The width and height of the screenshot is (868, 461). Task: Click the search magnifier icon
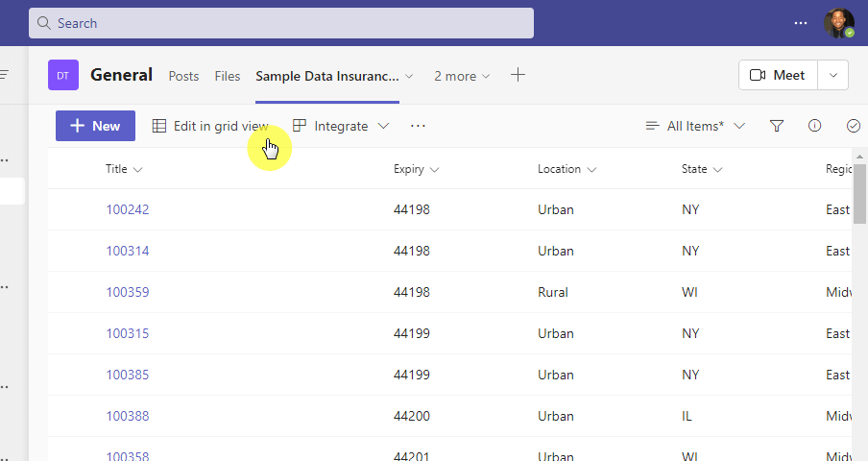point(44,23)
